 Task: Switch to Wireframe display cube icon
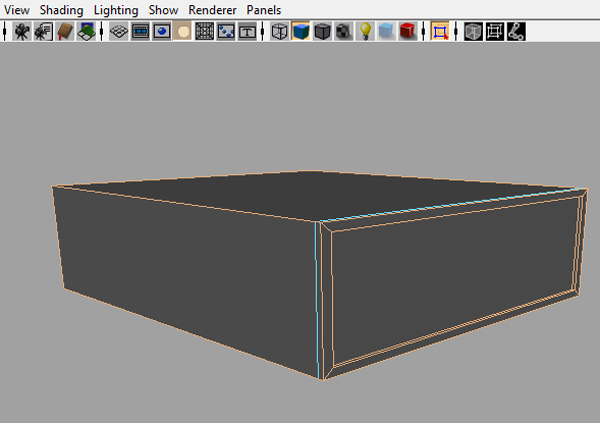279,31
